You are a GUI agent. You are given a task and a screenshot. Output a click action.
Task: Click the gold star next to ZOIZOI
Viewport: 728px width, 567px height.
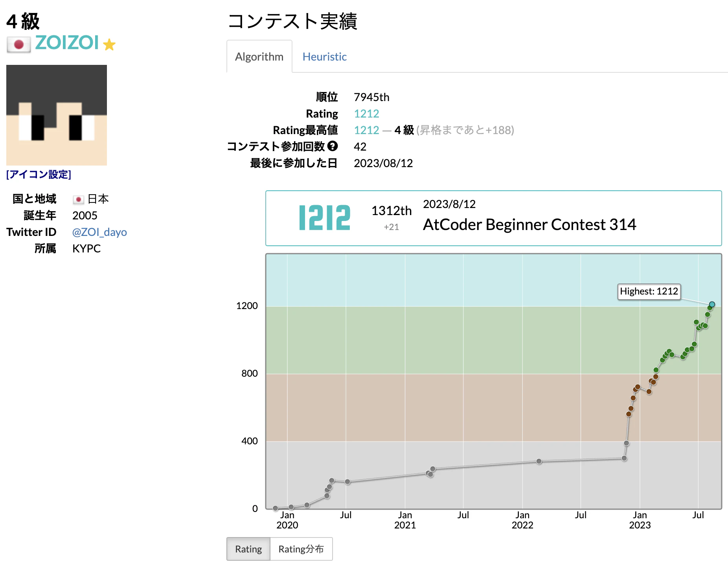point(109,44)
